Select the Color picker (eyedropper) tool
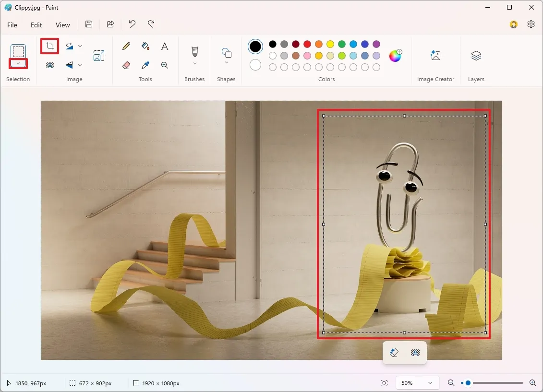This screenshot has width=543, height=392. (145, 65)
